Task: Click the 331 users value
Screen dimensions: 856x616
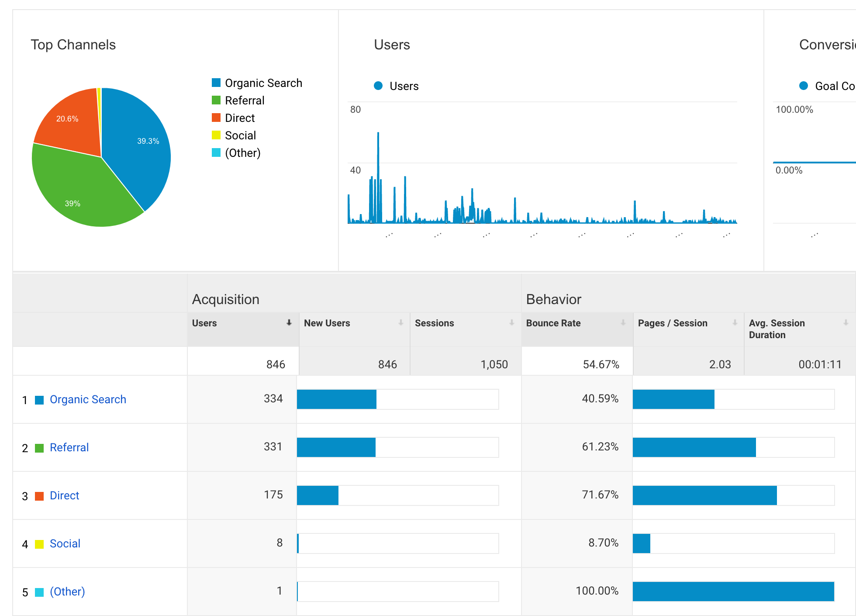Action: pyautogui.click(x=273, y=446)
